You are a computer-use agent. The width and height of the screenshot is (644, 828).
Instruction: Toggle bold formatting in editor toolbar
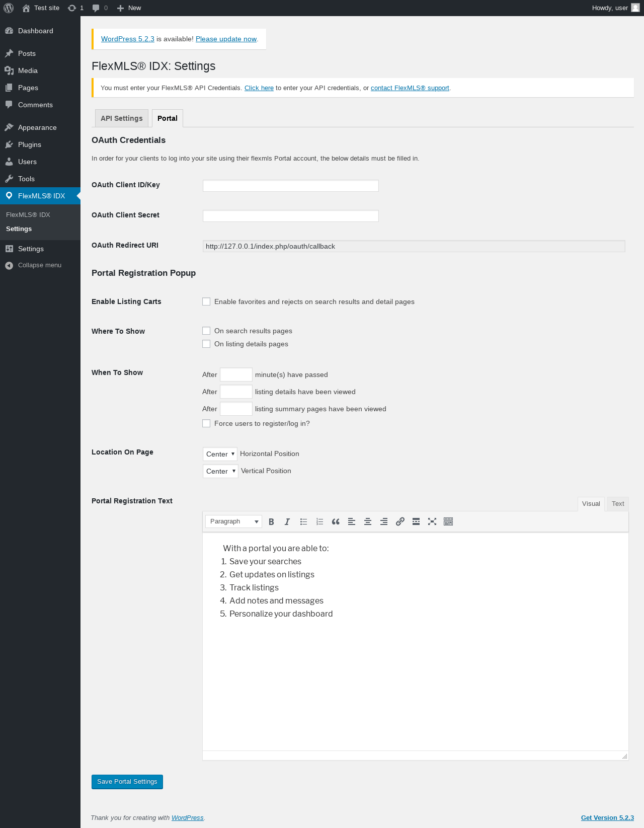click(x=271, y=521)
